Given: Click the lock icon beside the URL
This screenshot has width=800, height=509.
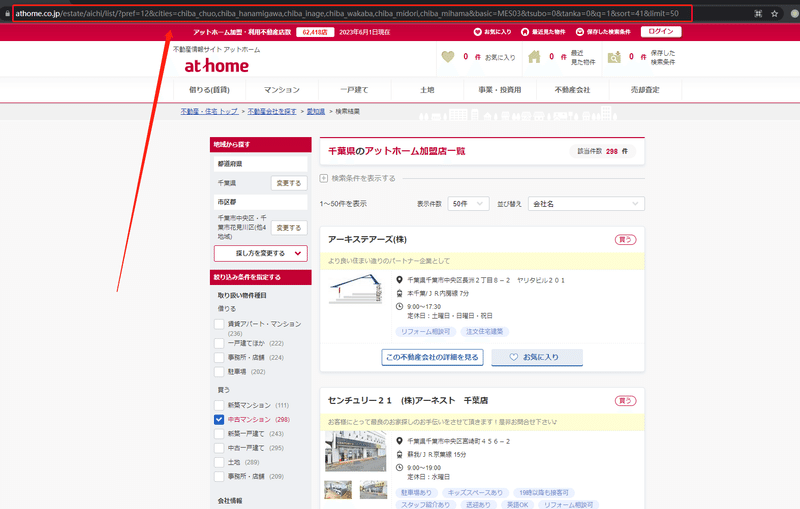Looking at the screenshot, I should coord(7,14).
